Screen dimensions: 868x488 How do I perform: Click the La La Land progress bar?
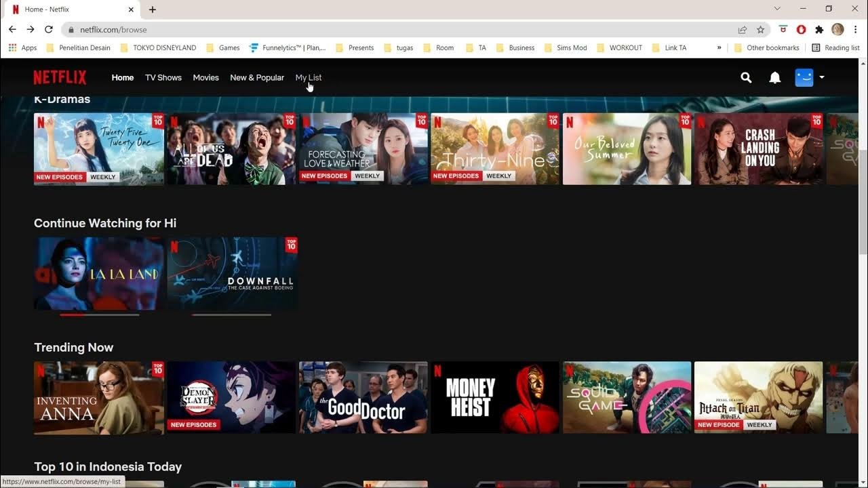(x=99, y=314)
